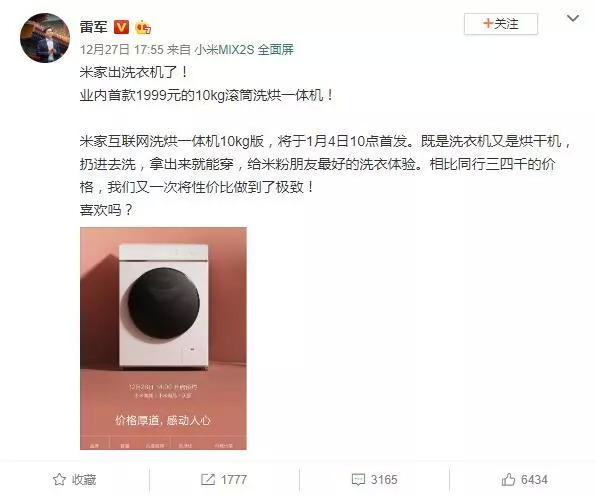This screenshot has width=596, height=496.
Task: Expand the post options chevron
Action: coord(572,18)
